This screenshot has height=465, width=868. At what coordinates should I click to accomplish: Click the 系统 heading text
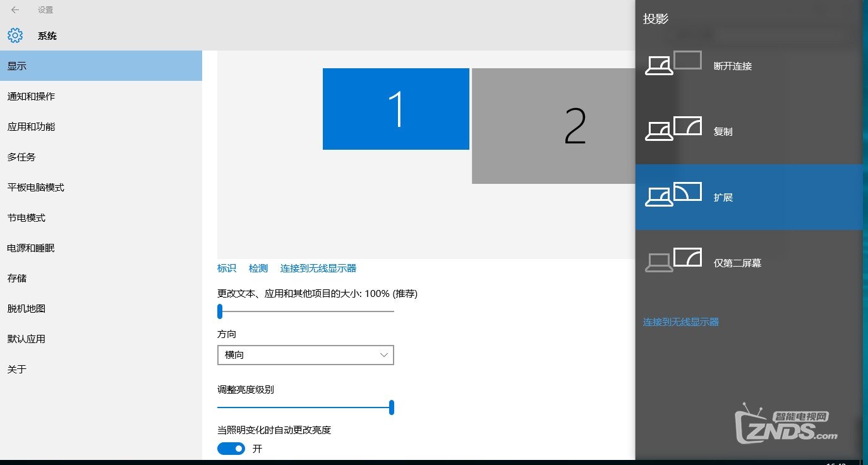pos(47,36)
